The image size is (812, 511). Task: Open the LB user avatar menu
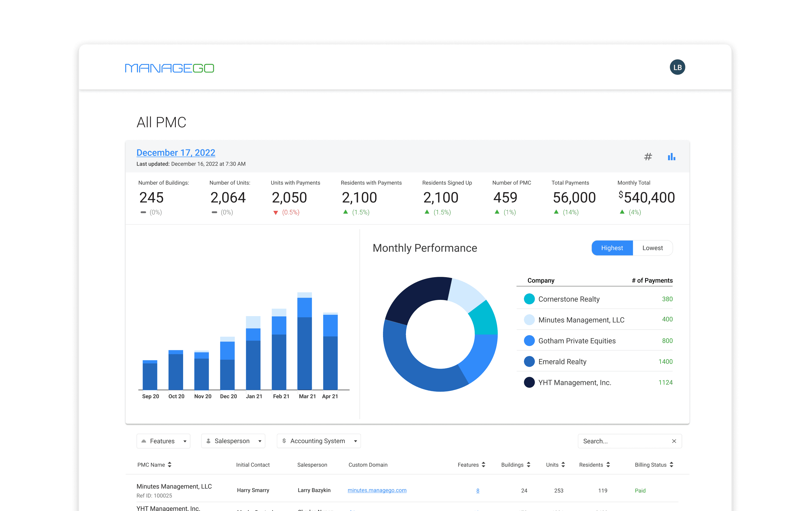[677, 67]
